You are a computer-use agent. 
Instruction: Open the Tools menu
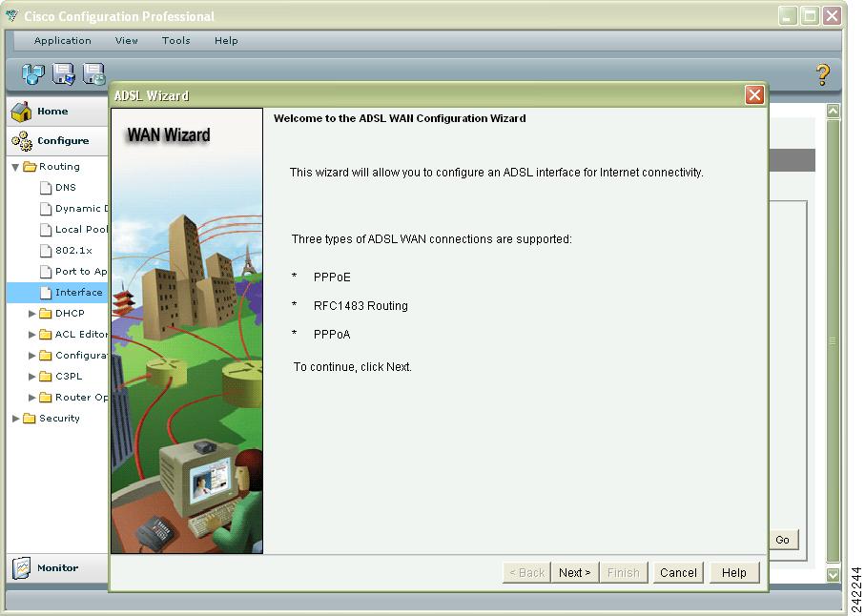click(x=176, y=41)
